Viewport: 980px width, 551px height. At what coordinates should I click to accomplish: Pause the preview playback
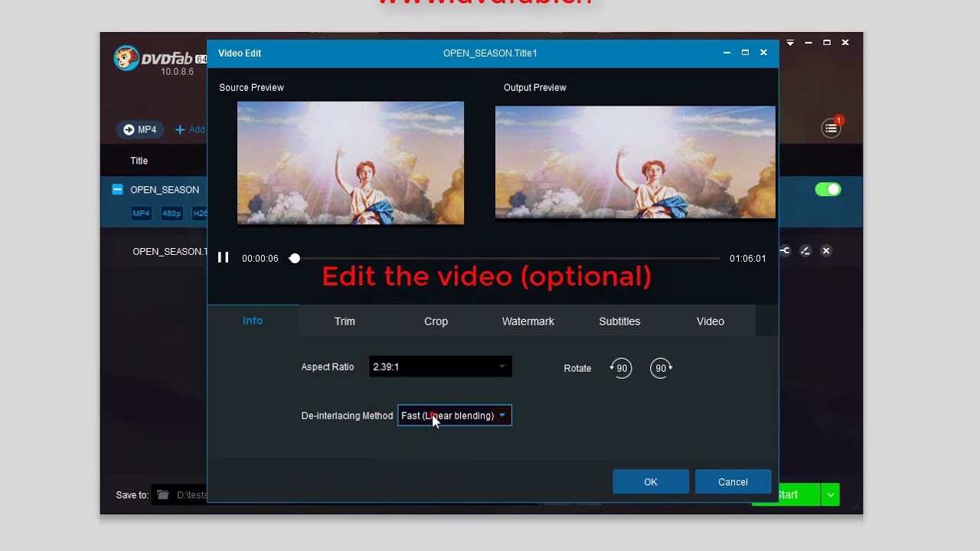coord(223,258)
